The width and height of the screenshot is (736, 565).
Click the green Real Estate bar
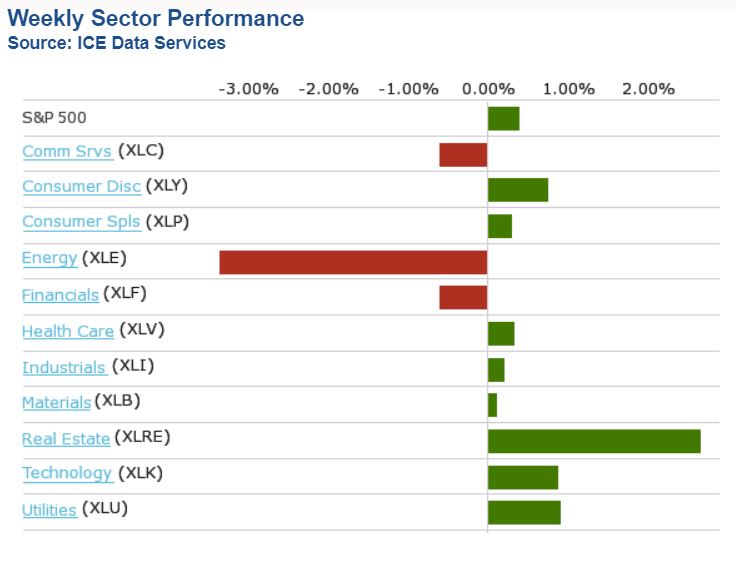(594, 441)
